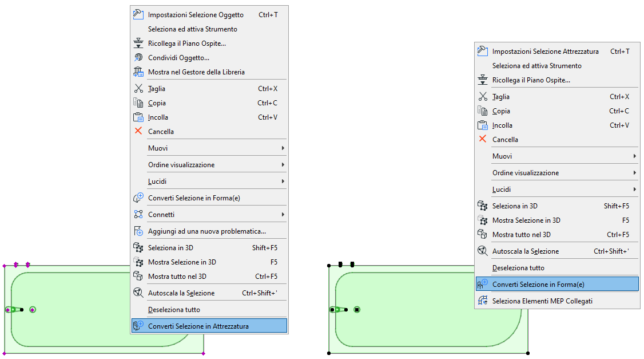Choose Mostra Selezione in 3D in right menu
The height and width of the screenshot is (359, 644).
click(557, 220)
